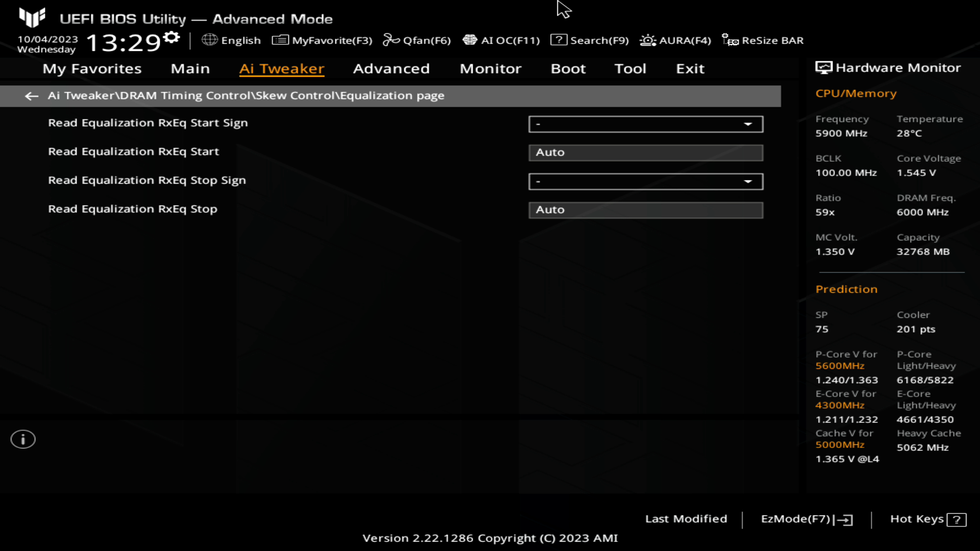Click the Read Equalization RxEq Start field

646,153
